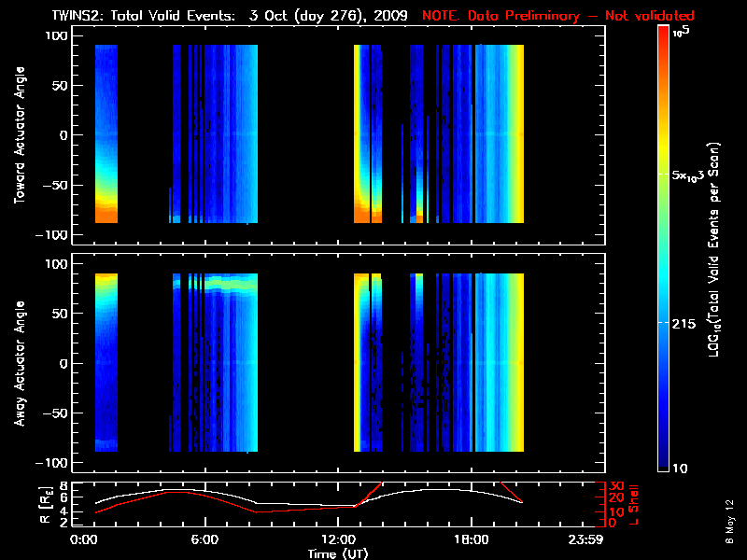The height and width of the screenshot is (560, 747).
Task: Click the '18:00' time axis tick label
Action: [470, 539]
